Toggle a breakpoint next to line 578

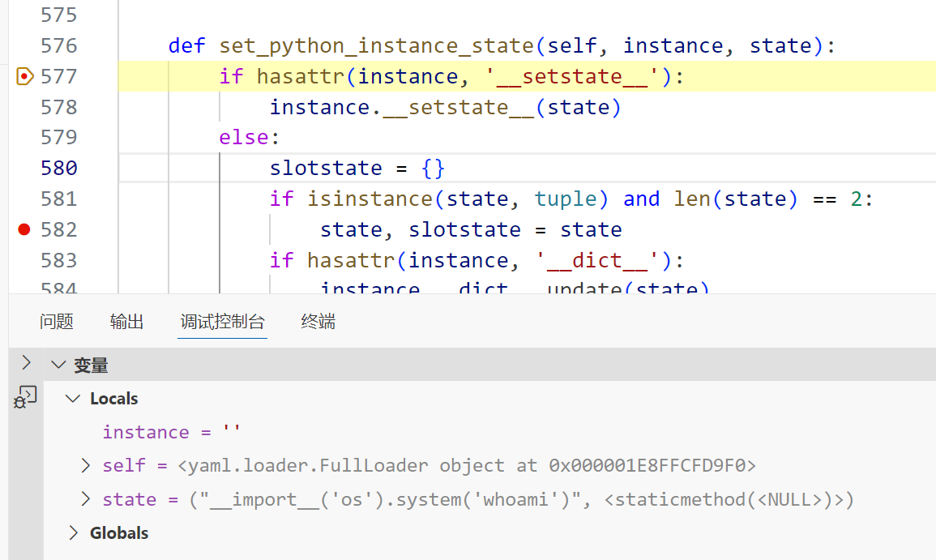coord(24,107)
